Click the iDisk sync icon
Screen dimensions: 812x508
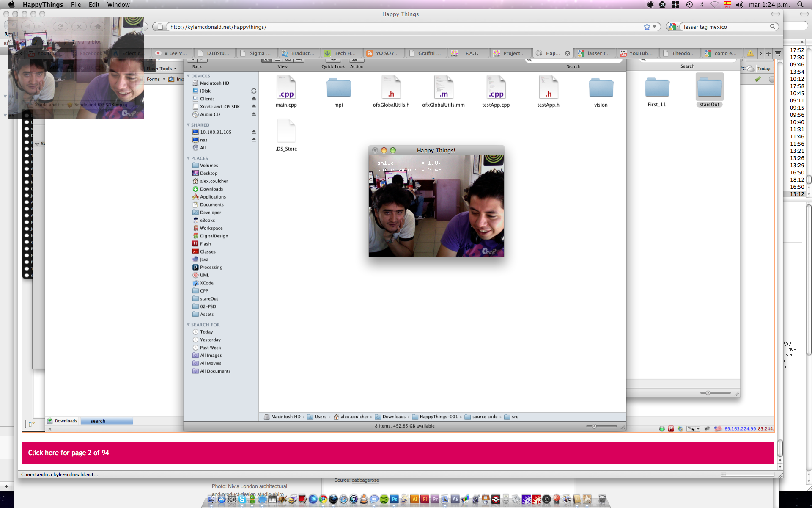coord(254,91)
